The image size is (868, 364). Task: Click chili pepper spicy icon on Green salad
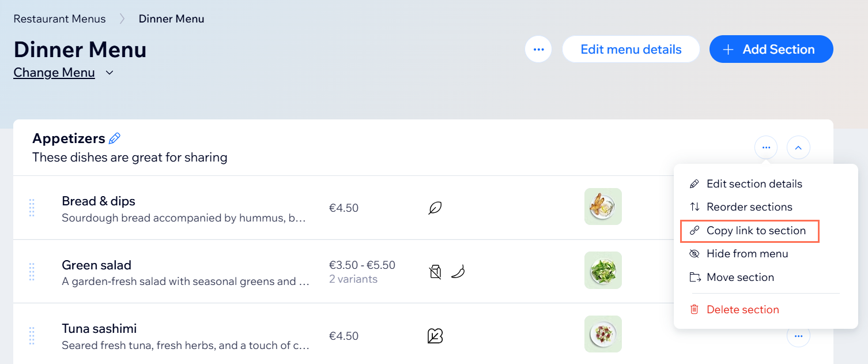click(x=458, y=272)
